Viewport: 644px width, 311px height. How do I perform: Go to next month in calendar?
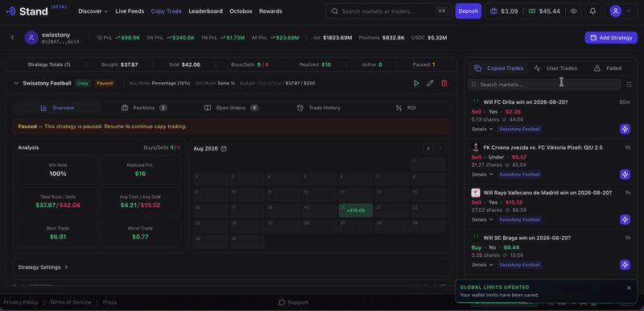coord(440,148)
